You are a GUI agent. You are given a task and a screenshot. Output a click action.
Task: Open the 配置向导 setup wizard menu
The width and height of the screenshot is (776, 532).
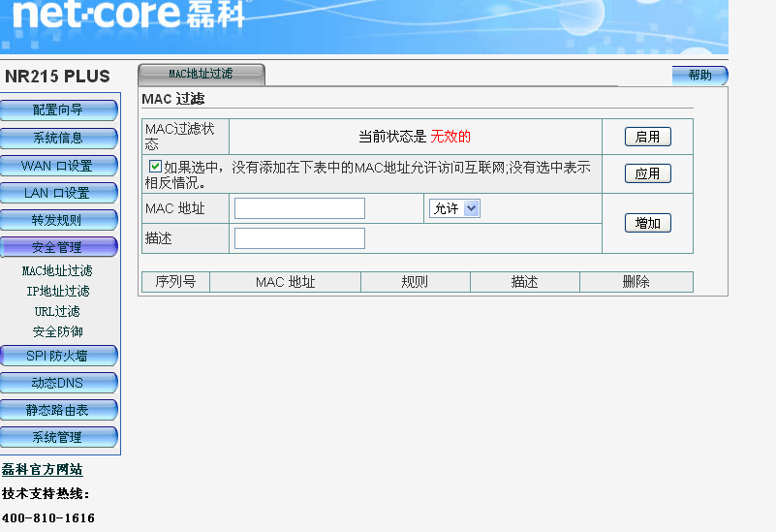58,110
